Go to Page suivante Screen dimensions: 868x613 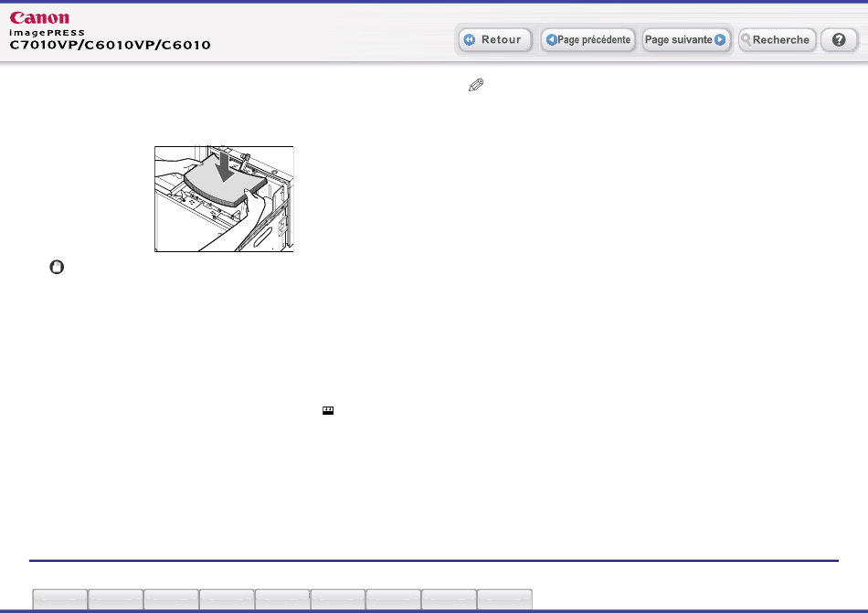tap(685, 40)
